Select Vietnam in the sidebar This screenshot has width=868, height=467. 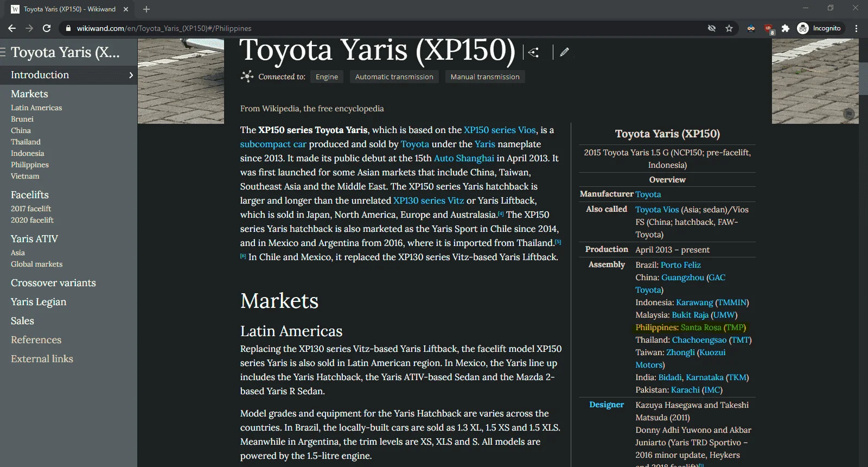pyautogui.click(x=25, y=176)
